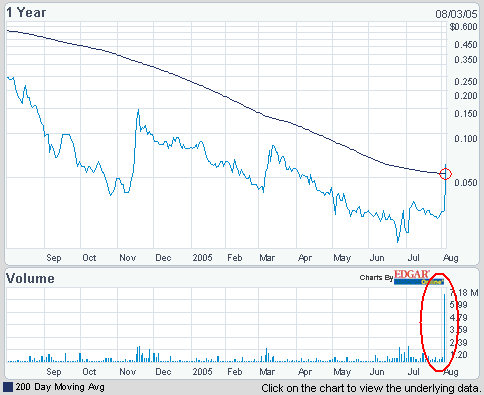Viewport: 484px width, 395px height.
Task: Click the 0.250 price axis label
Action: click(x=466, y=82)
